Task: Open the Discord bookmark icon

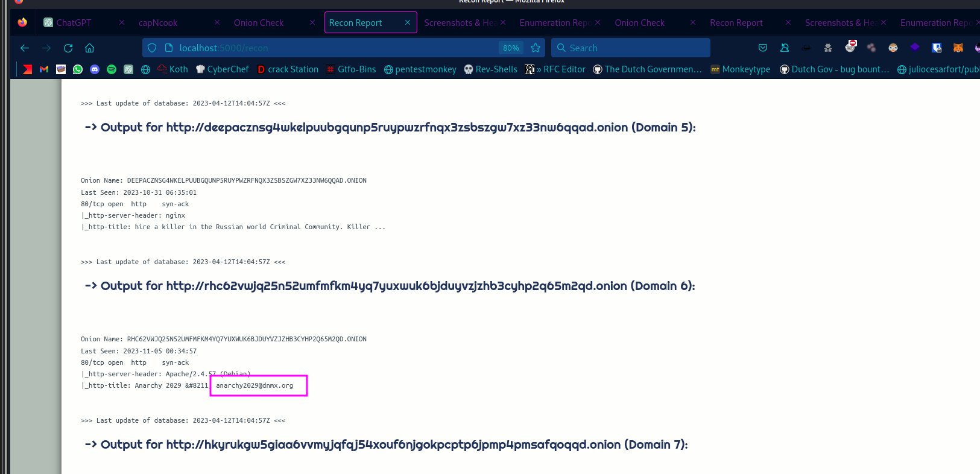Action: tap(95, 69)
